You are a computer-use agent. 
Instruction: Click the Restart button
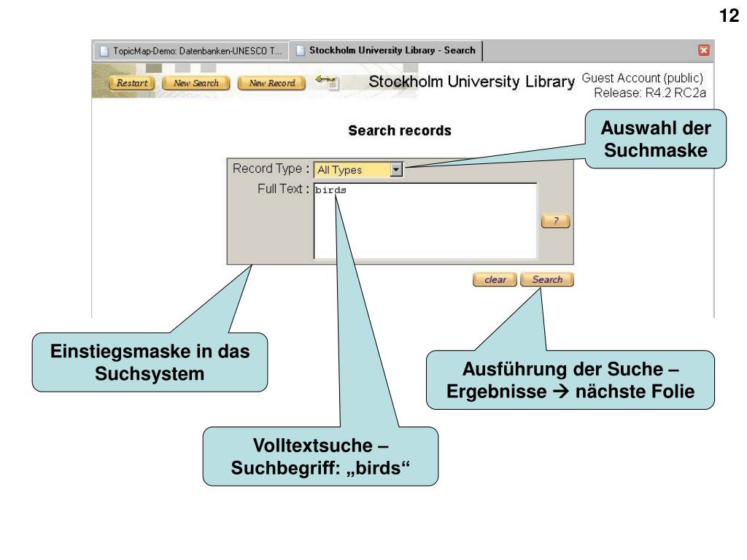coord(132,83)
